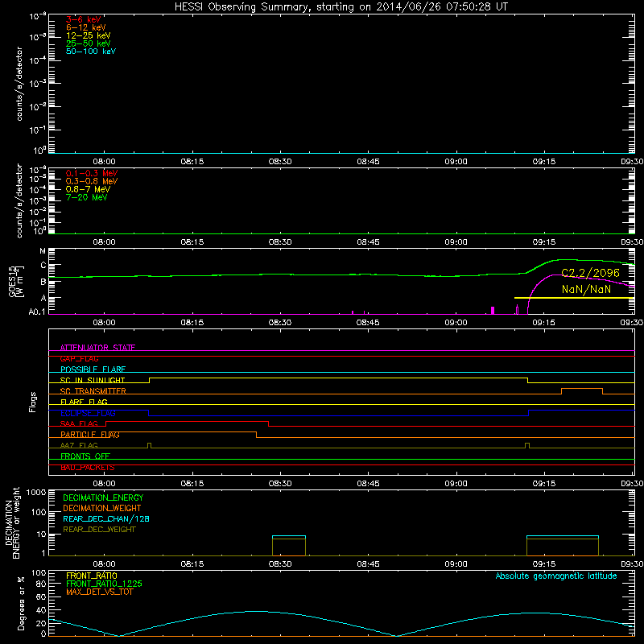This screenshot has width=644, height=644.
Task: Click the PARTICLE_FLAG label
Action: [x=90, y=434]
